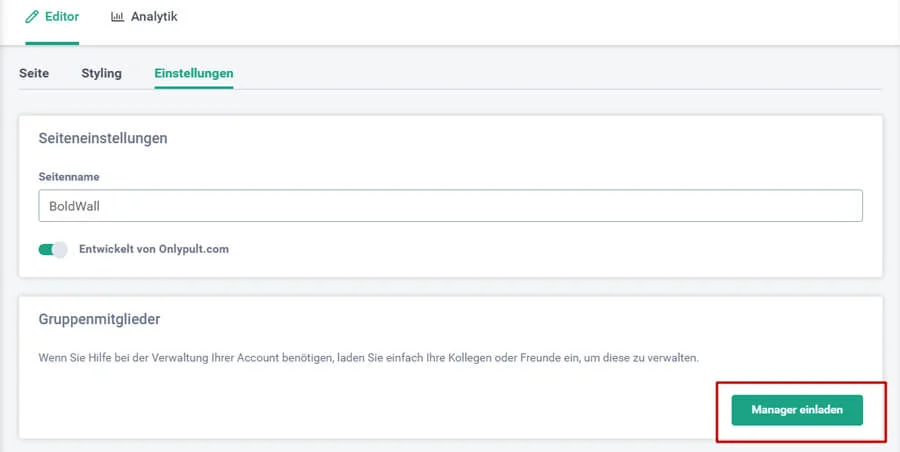The width and height of the screenshot is (900, 452).
Task: Click the Seiteneinstellungen section heading
Action: click(103, 138)
